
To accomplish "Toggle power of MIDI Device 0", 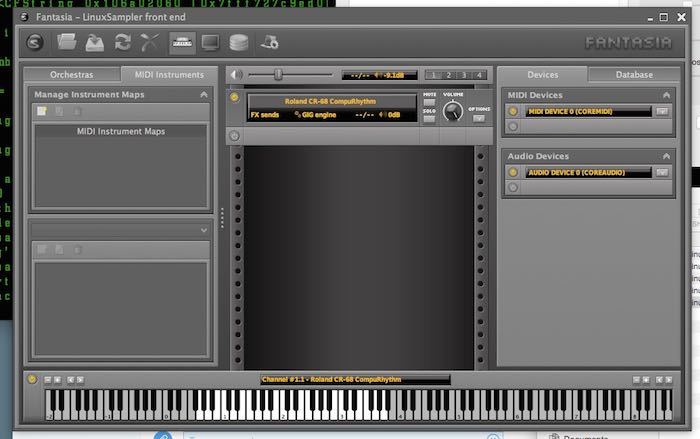I will tap(513, 112).
